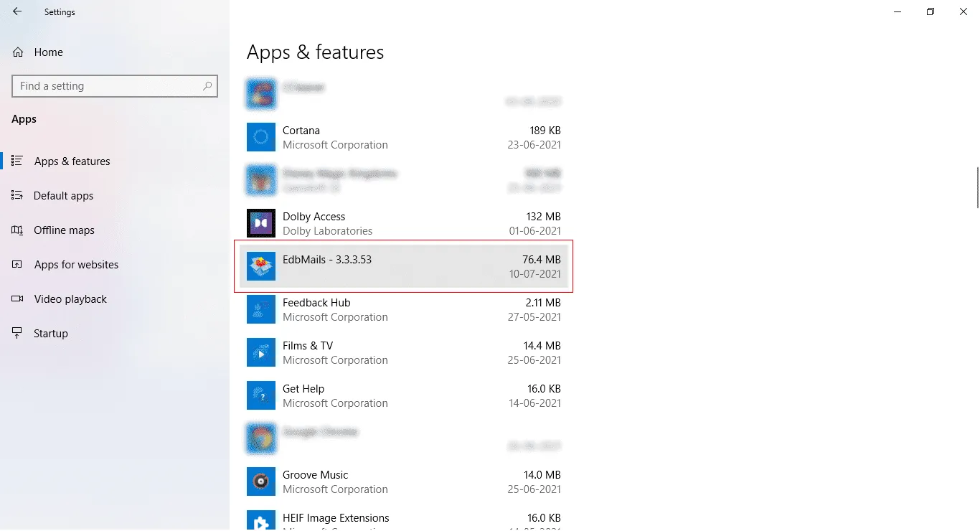Click the 14.0 MB size value
The width and height of the screenshot is (980, 531).
pyautogui.click(x=542, y=475)
